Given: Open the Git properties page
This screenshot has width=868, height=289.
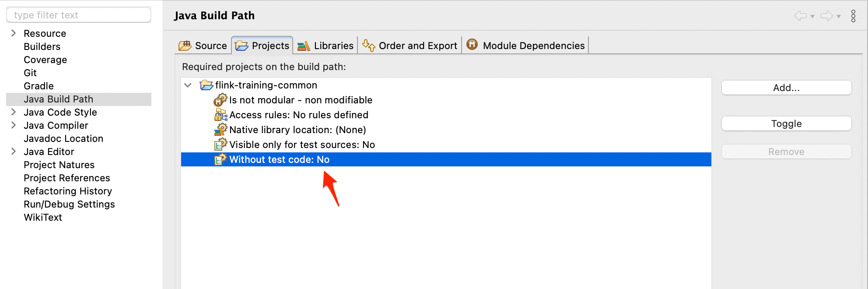Looking at the screenshot, I should point(30,73).
